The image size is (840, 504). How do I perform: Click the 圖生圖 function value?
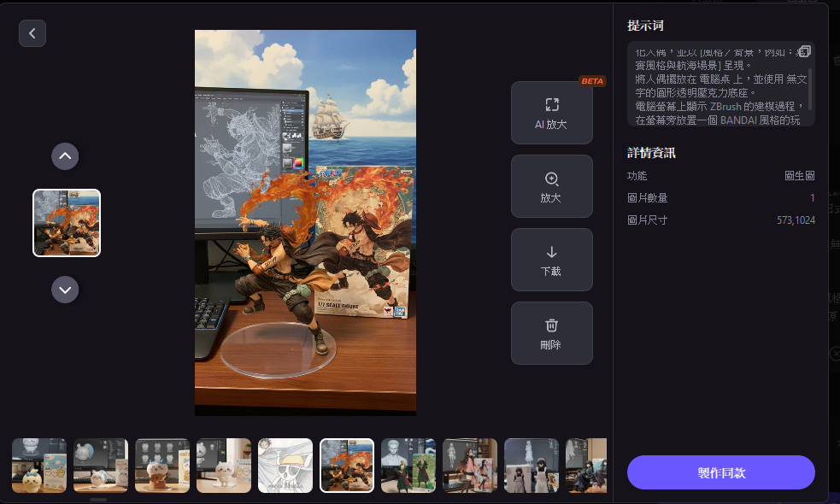tap(800, 176)
